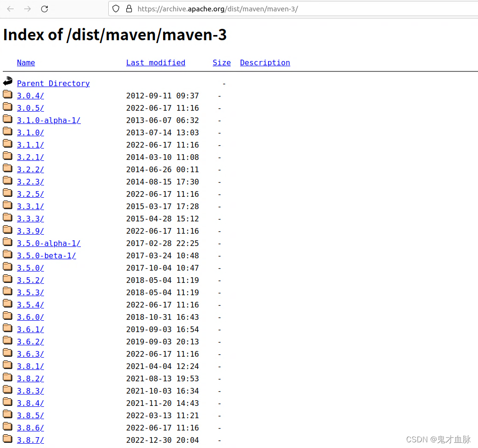The image size is (478, 448).
Task: Open the 3.3.1/ directory link
Action: (x=30, y=206)
